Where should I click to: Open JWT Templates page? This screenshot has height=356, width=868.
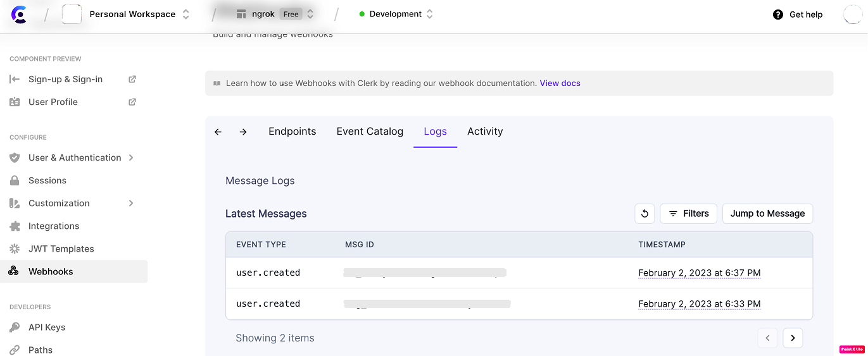[x=61, y=249]
